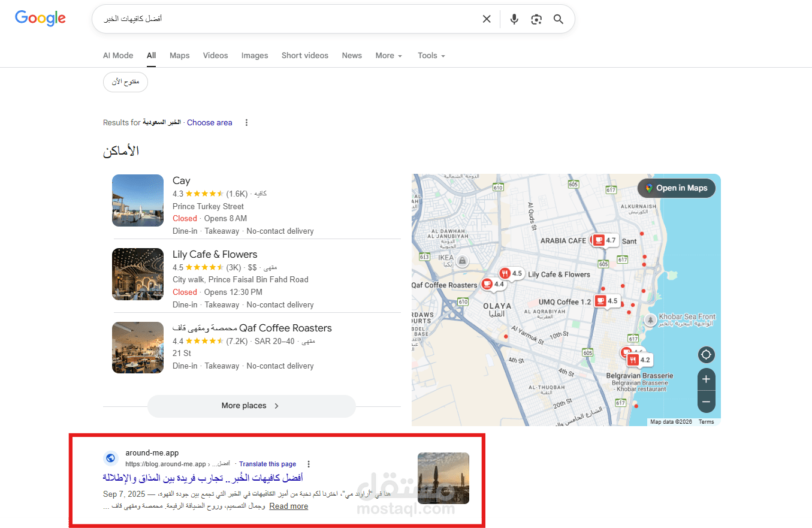Open the Tools dropdown

[x=431, y=55]
